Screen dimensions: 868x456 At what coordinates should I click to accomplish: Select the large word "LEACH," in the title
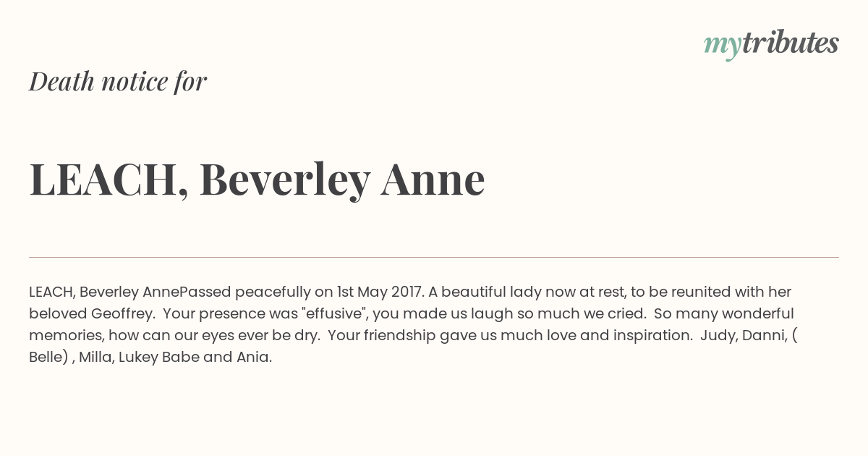109,180
